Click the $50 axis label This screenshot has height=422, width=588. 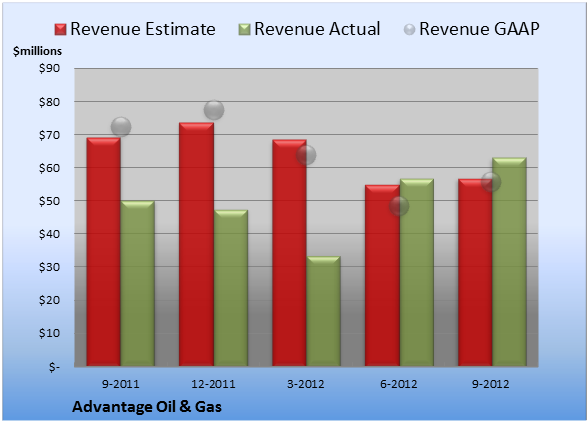pos(49,201)
